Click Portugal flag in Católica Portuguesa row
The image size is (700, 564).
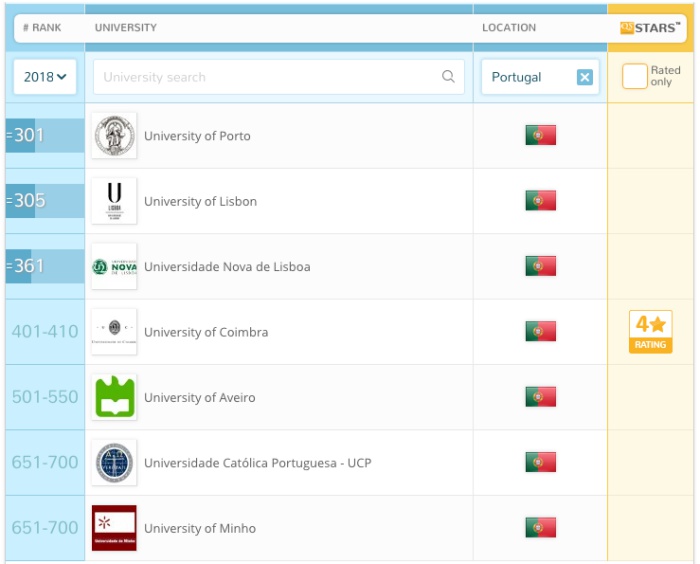(541, 462)
